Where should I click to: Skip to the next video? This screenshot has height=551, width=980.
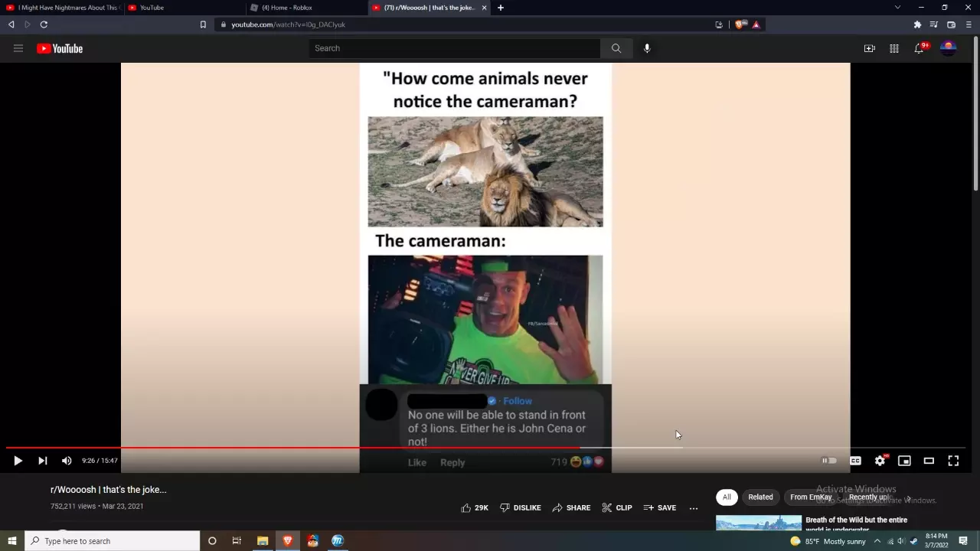point(43,461)
